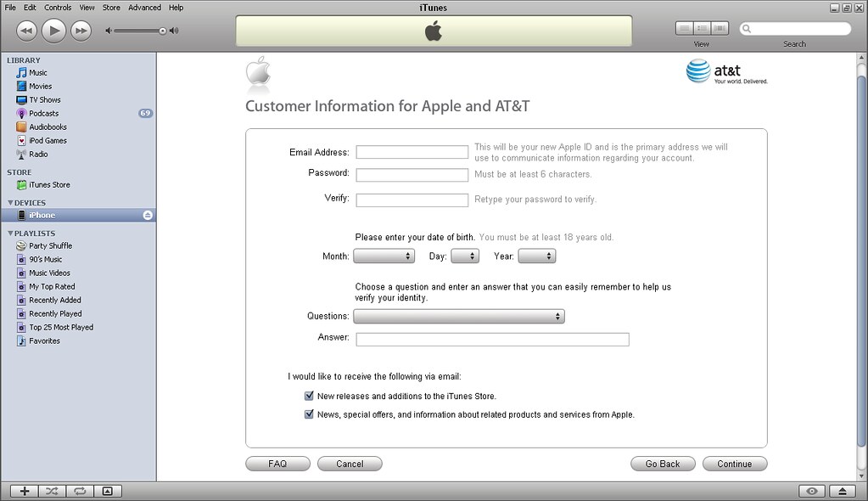The image size is (868, 501).
Task: Open the Questions dropdown
Action: pos(459,317)
